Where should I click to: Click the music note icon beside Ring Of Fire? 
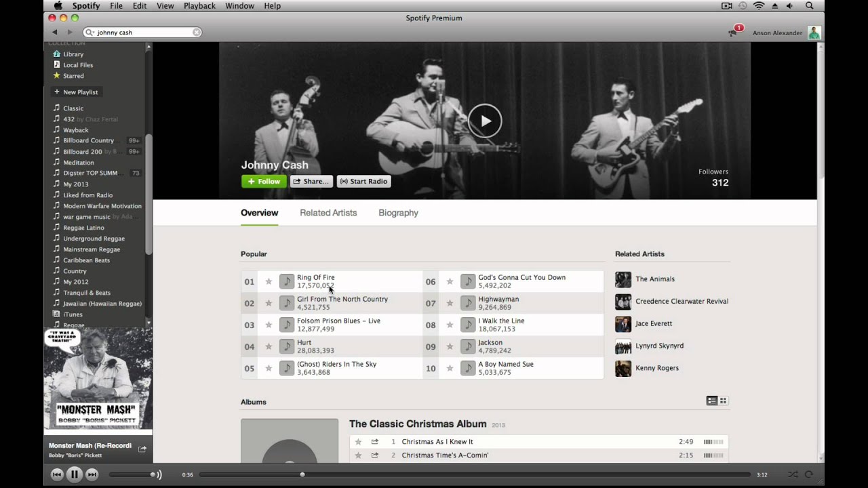point(287,281)
